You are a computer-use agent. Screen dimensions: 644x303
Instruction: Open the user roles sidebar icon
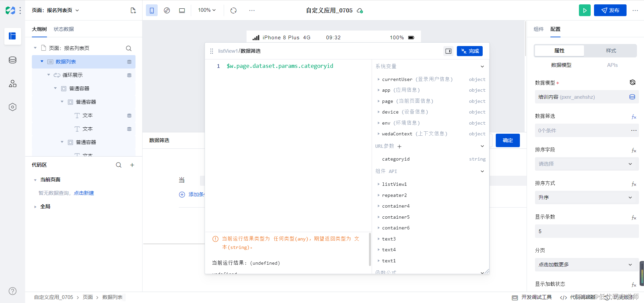[x=12, y=84]
